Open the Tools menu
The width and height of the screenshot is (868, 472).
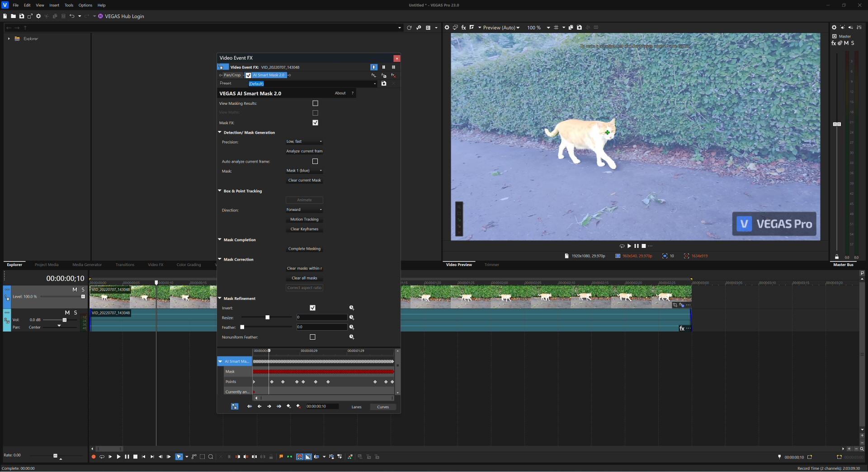(x=69, y=5)
